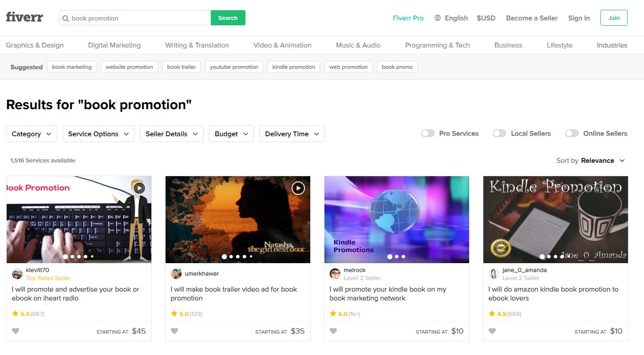
Task: Select the Lifestyle category
Action: [560, 45]
